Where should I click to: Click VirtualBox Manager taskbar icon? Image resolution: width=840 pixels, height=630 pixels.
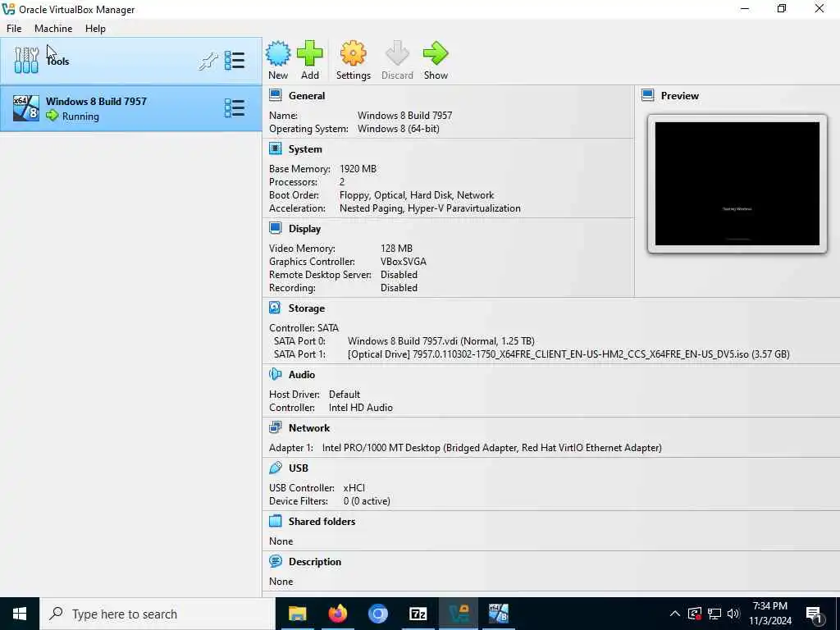458,614
